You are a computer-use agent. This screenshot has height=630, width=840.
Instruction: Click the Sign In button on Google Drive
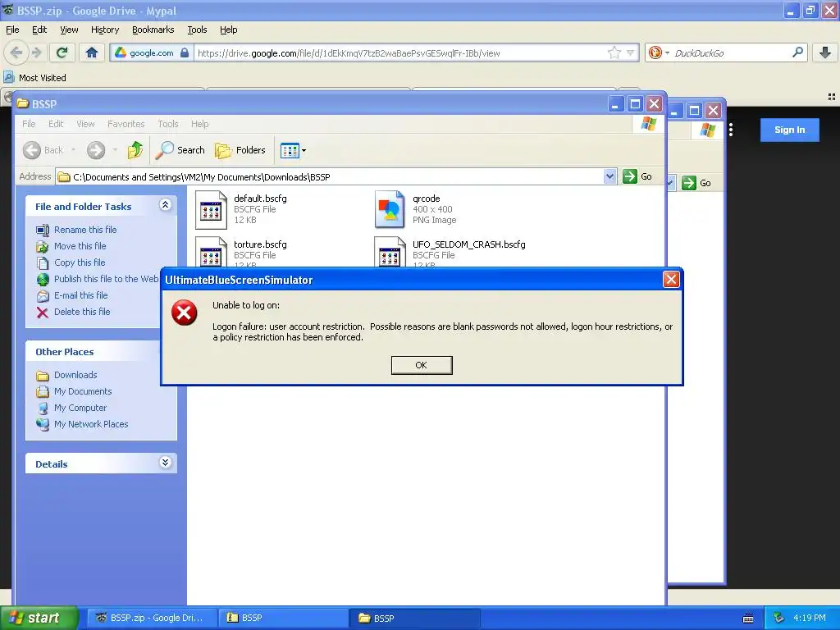point(790,130)
